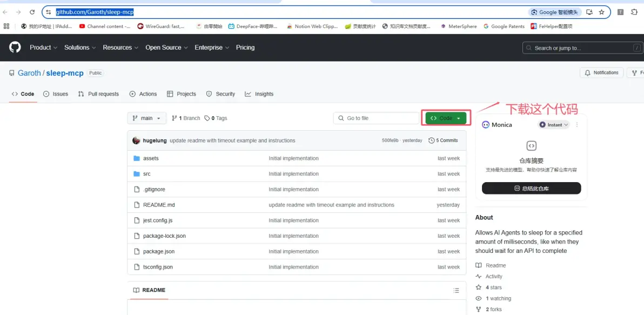Switch to the Issues tab

pos(56,94)
